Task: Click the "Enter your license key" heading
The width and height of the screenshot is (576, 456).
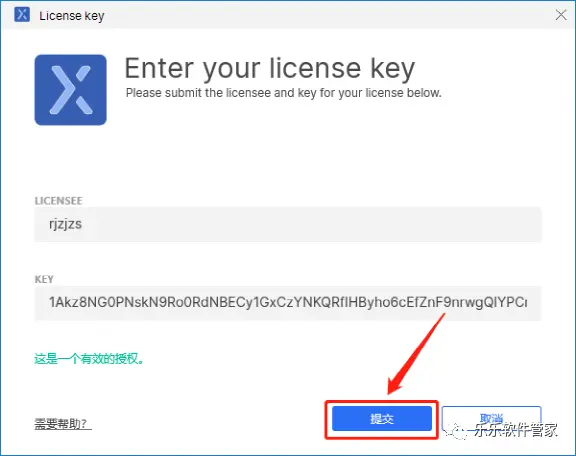Action: [x=270, y=69]
